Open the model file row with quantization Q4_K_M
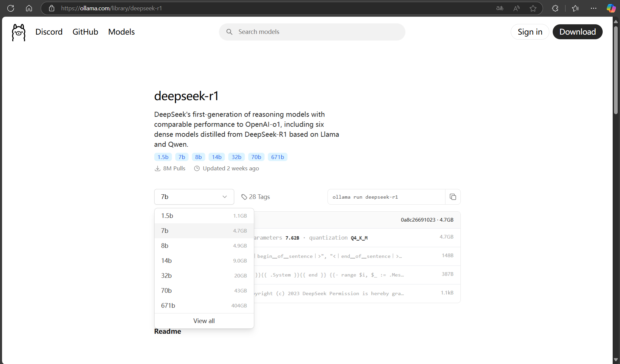Viewport: 620px width, 364px height. click(x=357, y=238)
